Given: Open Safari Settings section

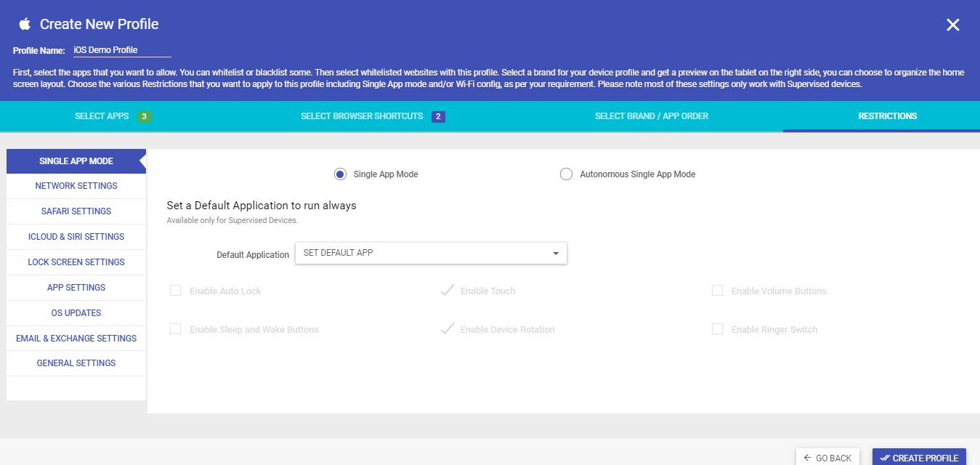Looking at the screenshot, I should tap(76, 211).
